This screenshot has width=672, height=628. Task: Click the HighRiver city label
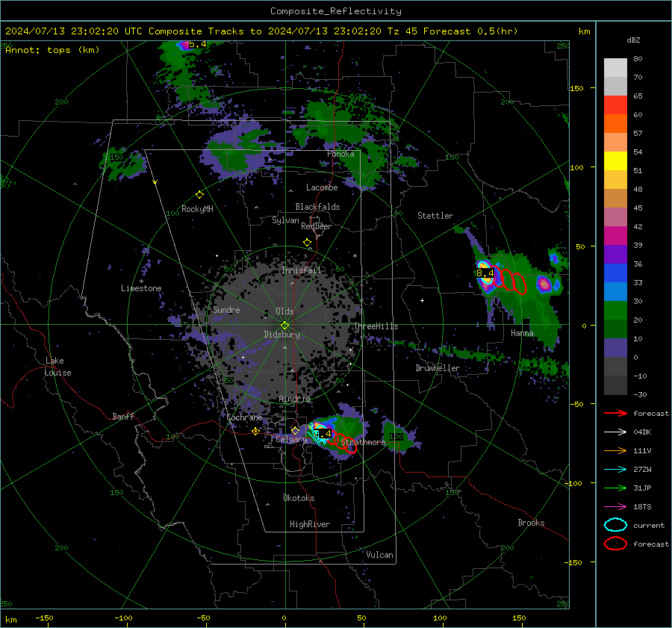coord(310,524)
